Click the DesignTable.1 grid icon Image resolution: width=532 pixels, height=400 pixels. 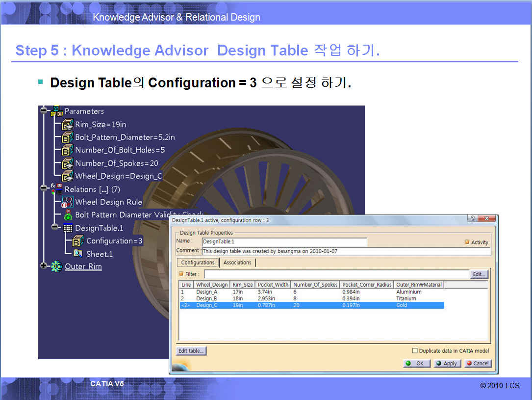pyautogui.click(x=68, y=228)
